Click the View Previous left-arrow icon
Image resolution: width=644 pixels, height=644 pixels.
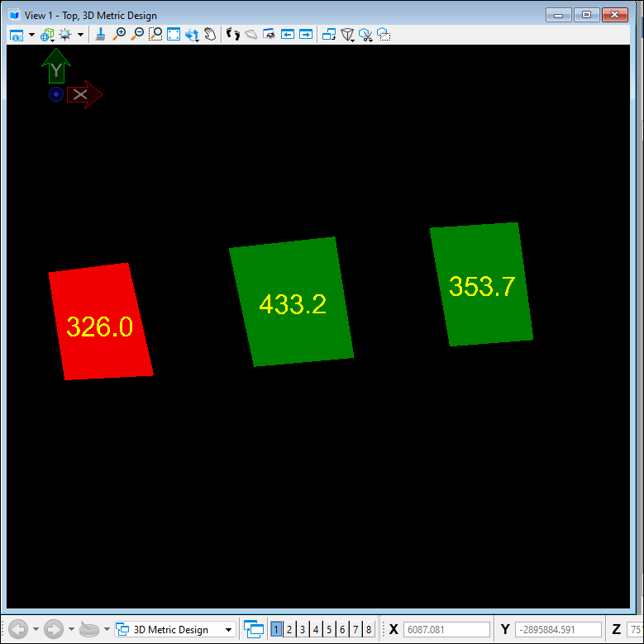(x=288, y=34)
